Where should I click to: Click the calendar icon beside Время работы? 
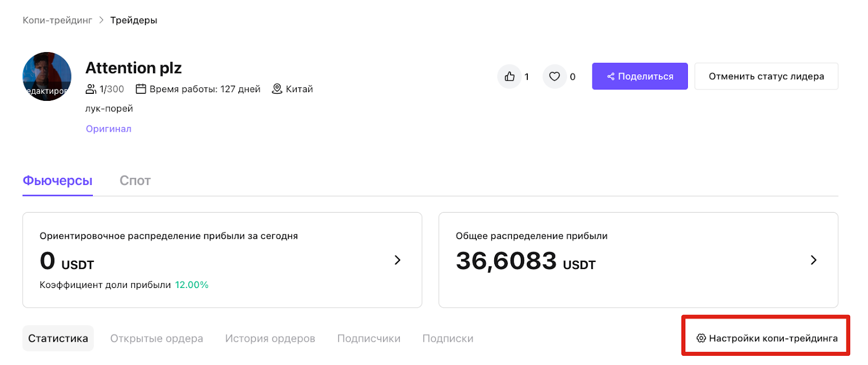pos(141,89)
